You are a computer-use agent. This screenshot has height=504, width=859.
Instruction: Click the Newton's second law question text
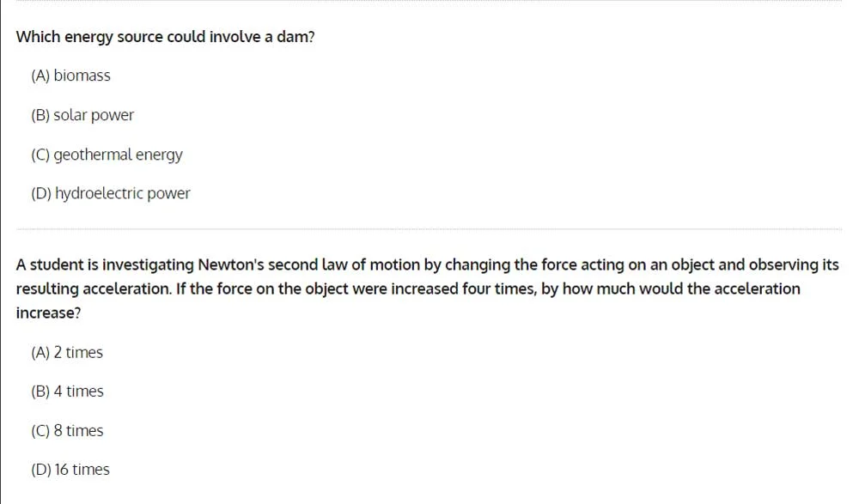pyautogui.click(x=427, y=288)
